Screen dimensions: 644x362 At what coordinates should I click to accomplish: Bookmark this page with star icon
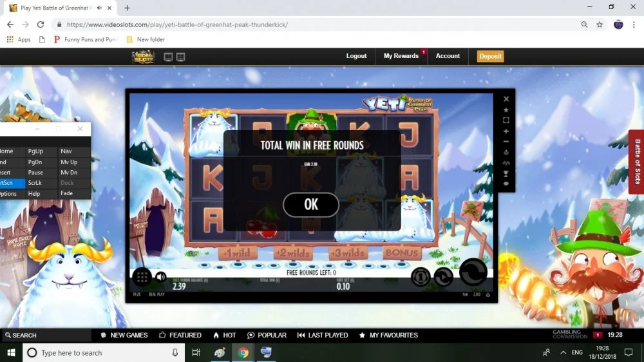coord(600,24)
